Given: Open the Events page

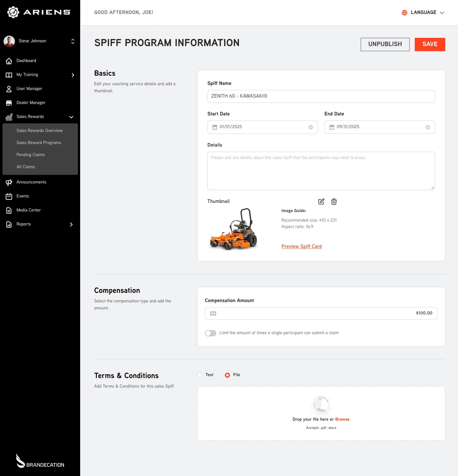Looking at the screenshot, I should coord(23,196).
